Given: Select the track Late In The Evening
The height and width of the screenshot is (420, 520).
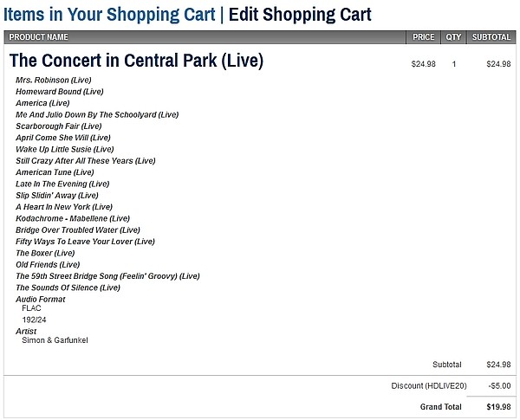Looking at the screenshot, I should (62, 184).
